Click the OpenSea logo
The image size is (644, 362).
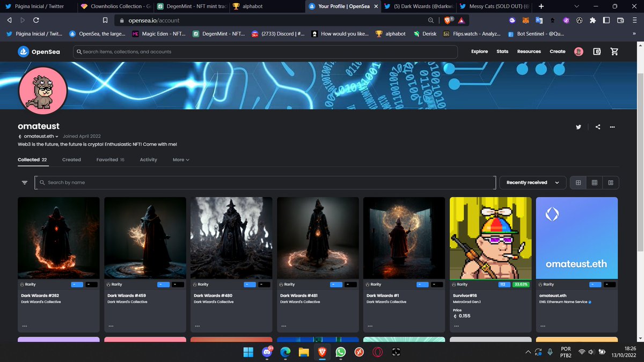point(39,51)
